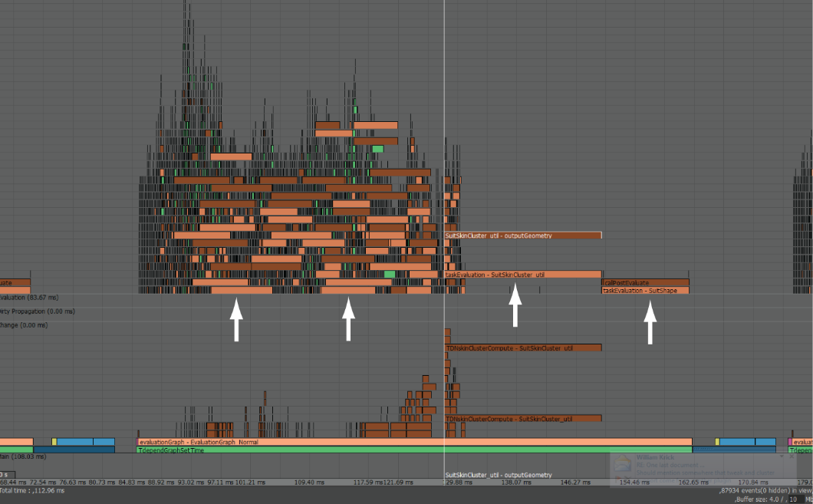Click the Change (0.00 ms) category label
The height and width of the screenshot is (504, 813).
pyautogui.click(x=24, y=325)
